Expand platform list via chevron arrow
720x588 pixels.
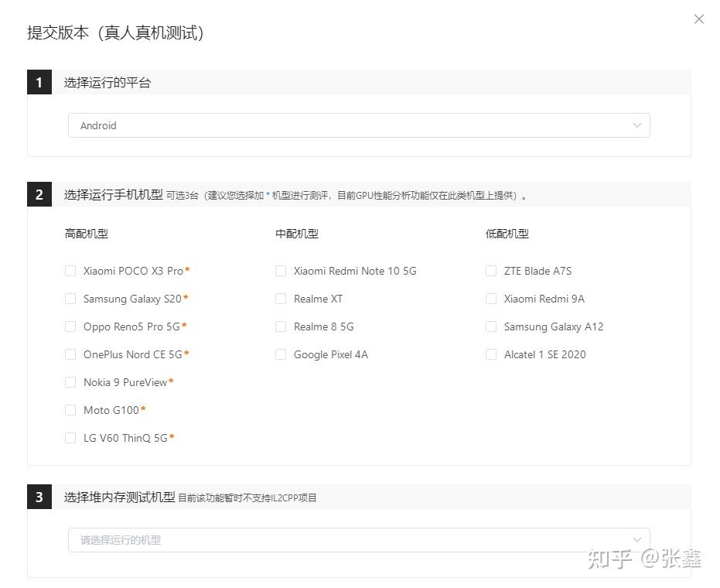click(x=637, y=125)
